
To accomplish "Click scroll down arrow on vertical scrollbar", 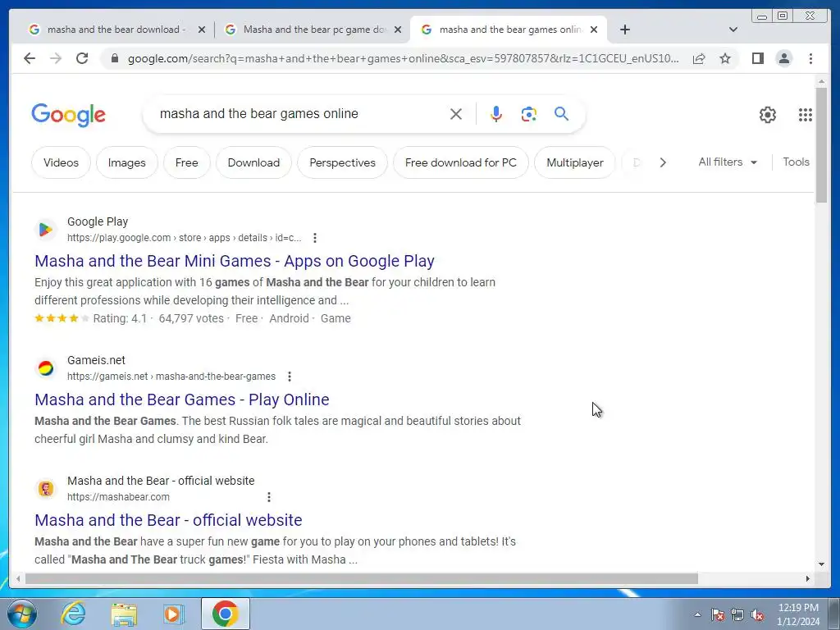I will (x=821, y=564).
